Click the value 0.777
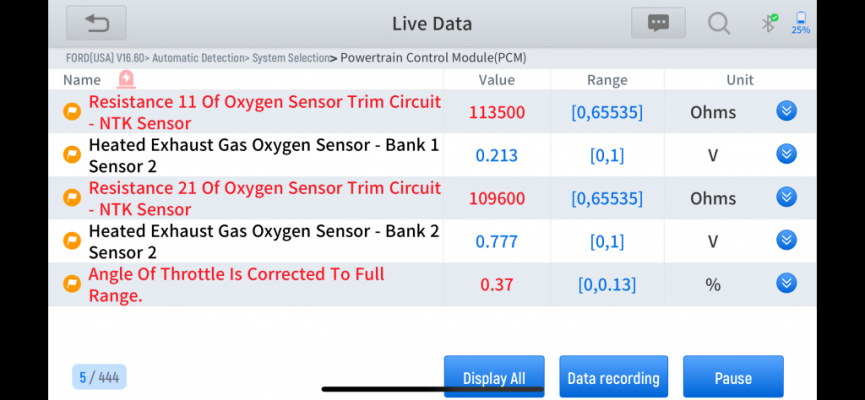Image resolution: width=865 pixels, height=400 pixels. point(496,241)
